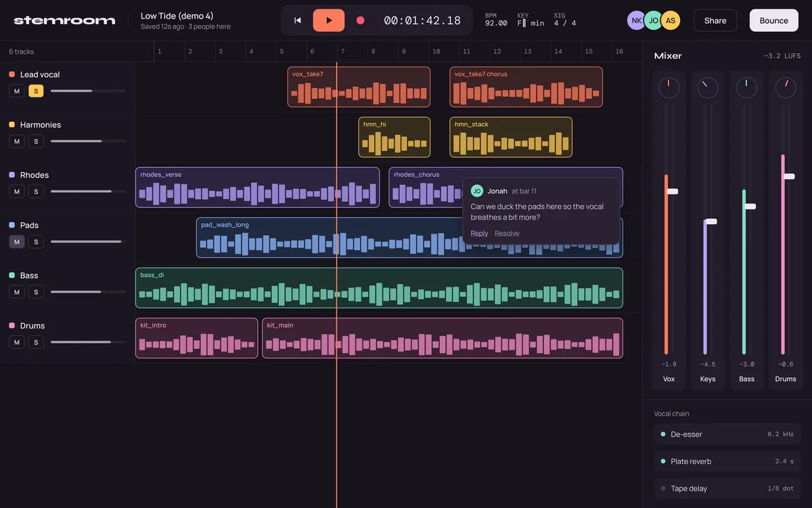Click bar 9 on the timeline ruler
This screenshot has height=508, width=812.
[x=404, y=51]
